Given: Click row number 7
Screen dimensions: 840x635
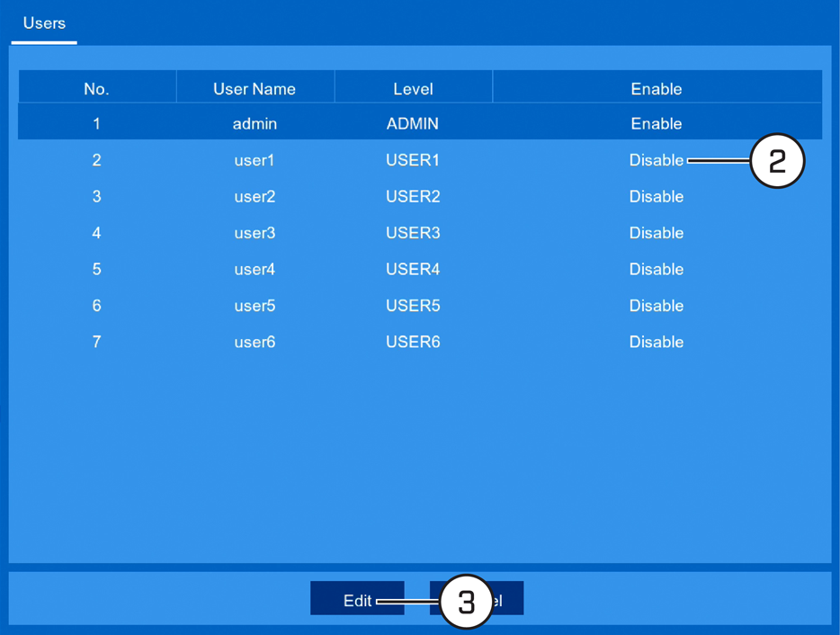Looking at the screenshot, I should 96,342.
